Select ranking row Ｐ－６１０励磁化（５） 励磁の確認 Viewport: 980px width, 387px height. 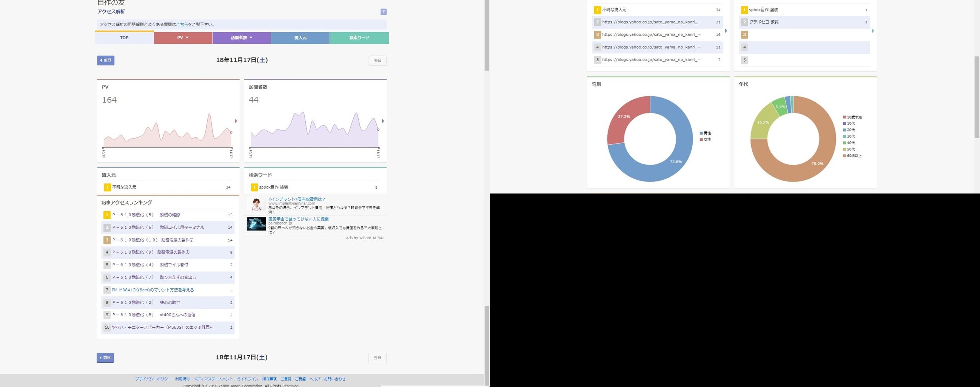click(168, 215)
